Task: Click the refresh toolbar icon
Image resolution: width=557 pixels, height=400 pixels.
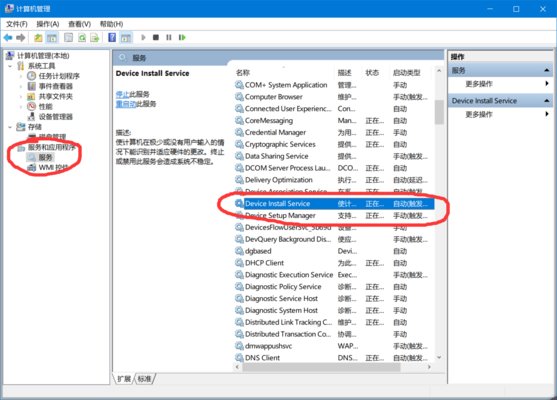Action: pyautogui.click(x=82, y=37)
